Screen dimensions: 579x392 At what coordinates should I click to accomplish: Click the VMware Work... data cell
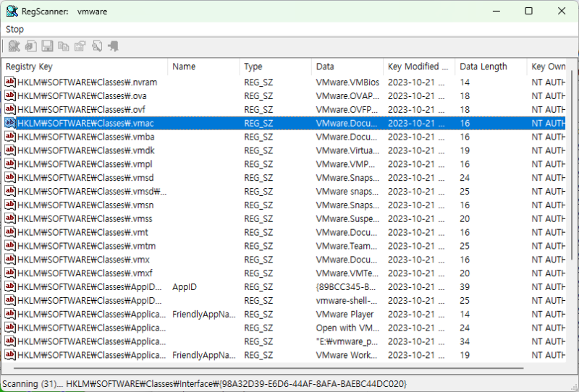tap(347, 355)
